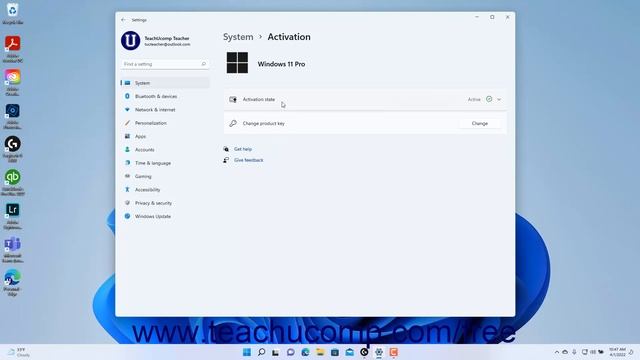640x360 pixels.
Task: Go back using the Settings back arrow
Action: click(x=123, y=20)
